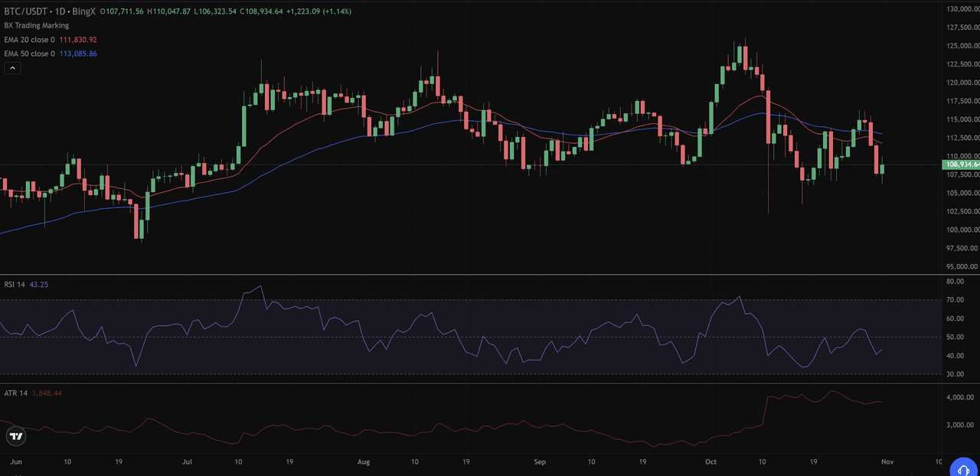Click the green current price tag 108,934.64
The image size is (980, 476).
[962, 165]
